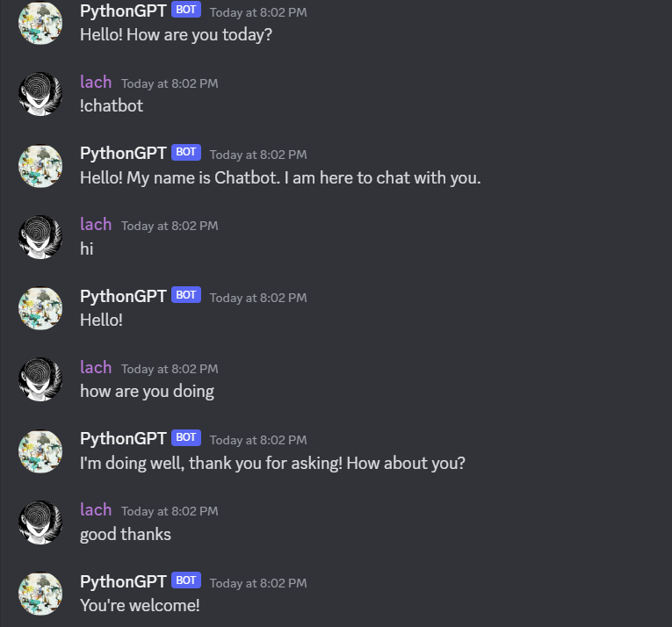
Task: Click lach username above 'good thanks'
Action: (96, 509)
